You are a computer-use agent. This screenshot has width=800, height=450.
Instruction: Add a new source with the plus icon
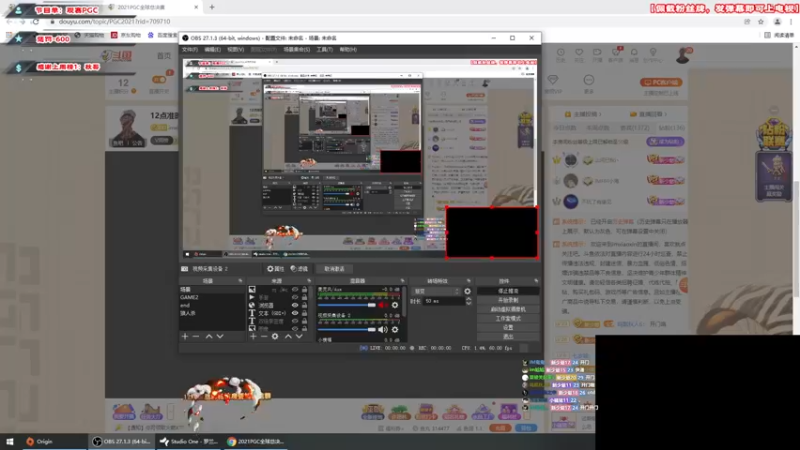tap(253, 336)
